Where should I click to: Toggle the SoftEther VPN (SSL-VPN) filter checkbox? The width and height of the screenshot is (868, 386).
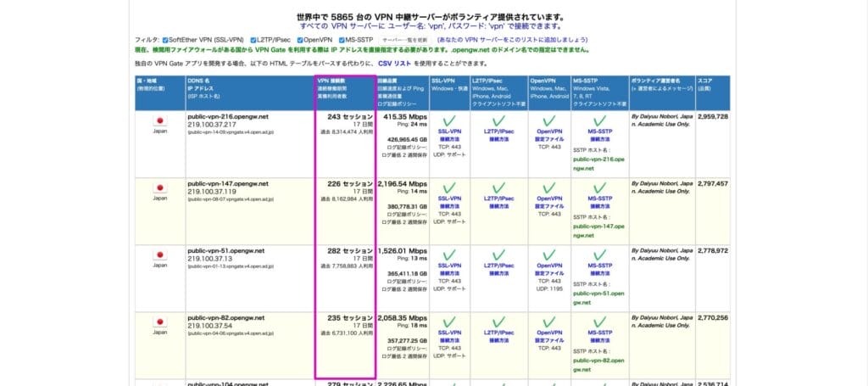pos(165,41)
